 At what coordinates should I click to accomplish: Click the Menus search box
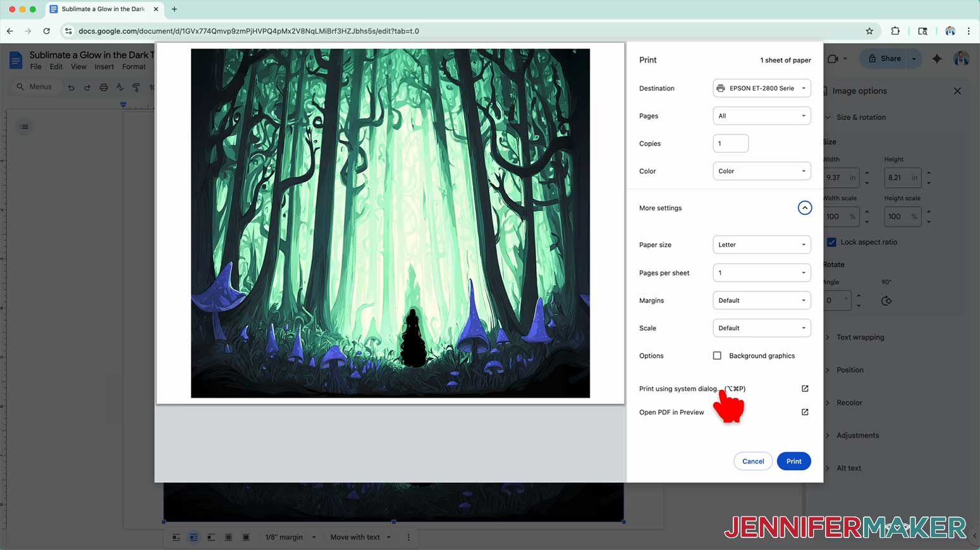pyautogui.click(x=35, y=87)
